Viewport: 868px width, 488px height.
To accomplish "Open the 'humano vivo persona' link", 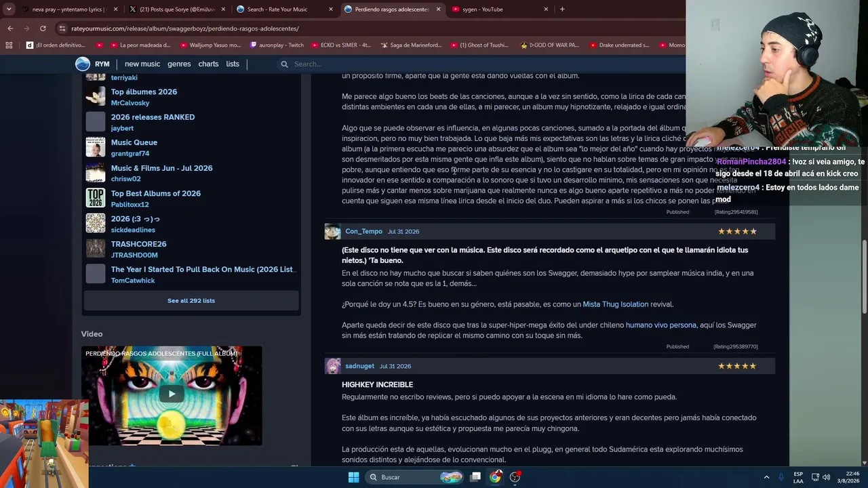I will [x=661, y=325].
